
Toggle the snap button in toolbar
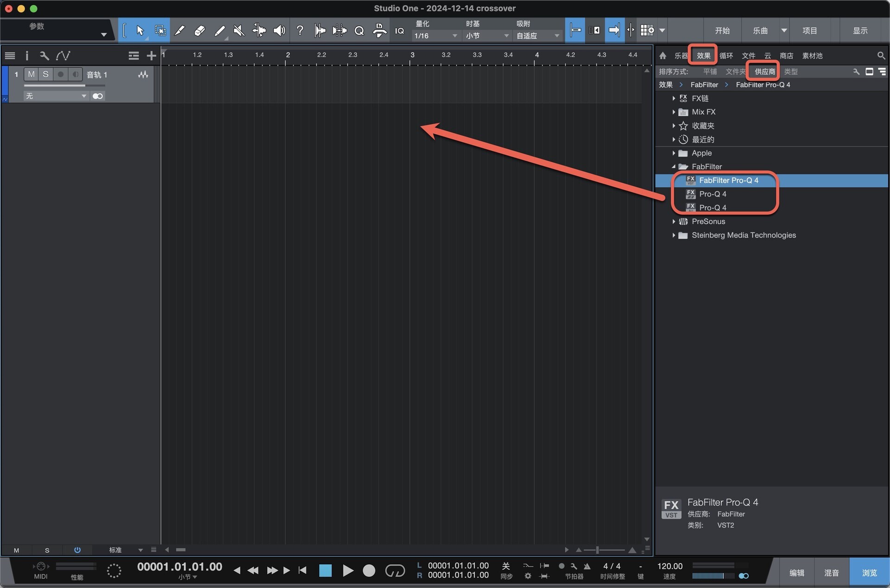click(x=575, y=31)
